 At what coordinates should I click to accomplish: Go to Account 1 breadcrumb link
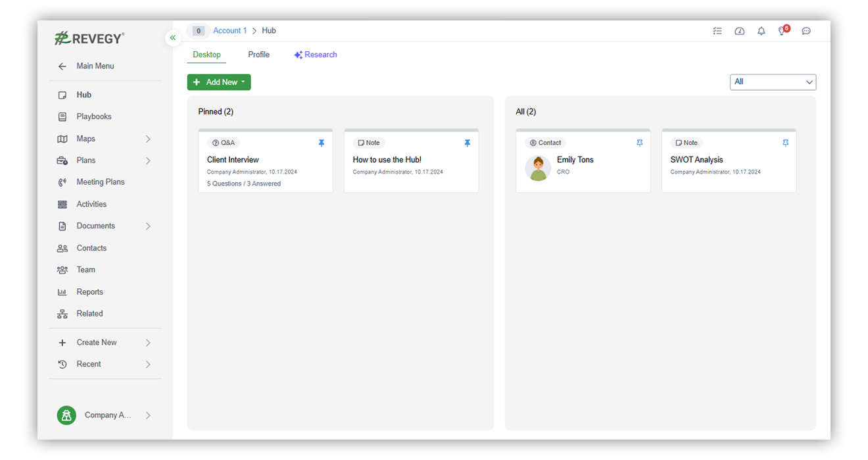[230, 31]
